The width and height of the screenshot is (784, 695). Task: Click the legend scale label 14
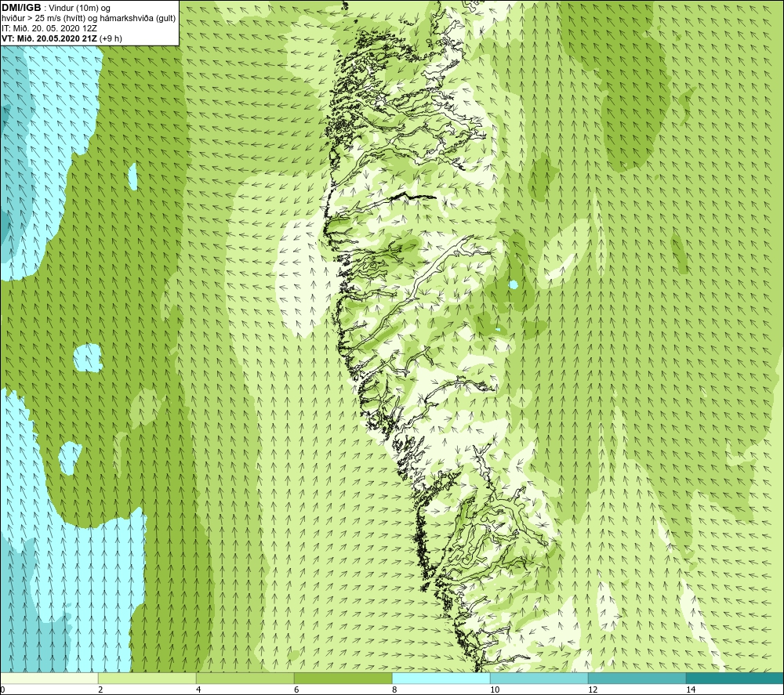point(691,690)
